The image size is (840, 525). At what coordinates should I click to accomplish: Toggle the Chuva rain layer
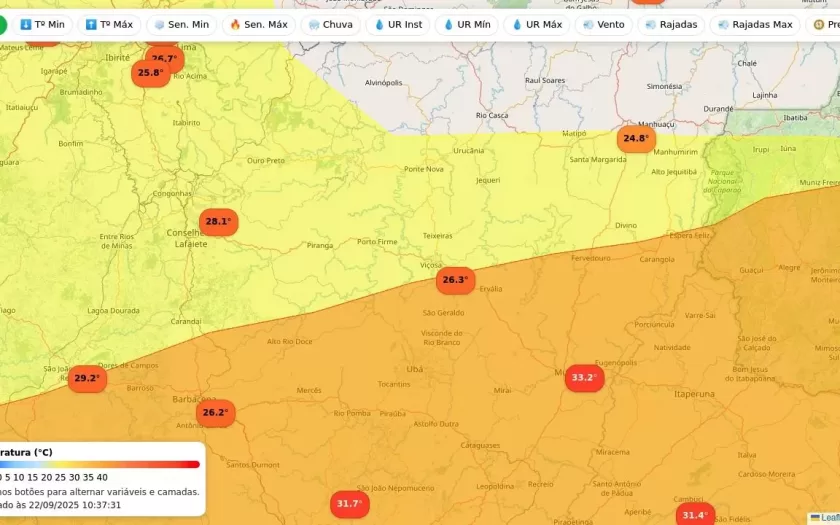tap(331, 24)
